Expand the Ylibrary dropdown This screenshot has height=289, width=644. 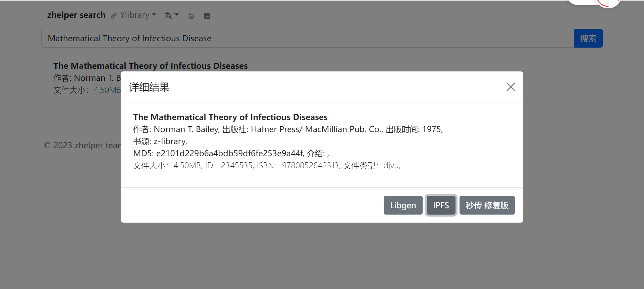point(138,15)
